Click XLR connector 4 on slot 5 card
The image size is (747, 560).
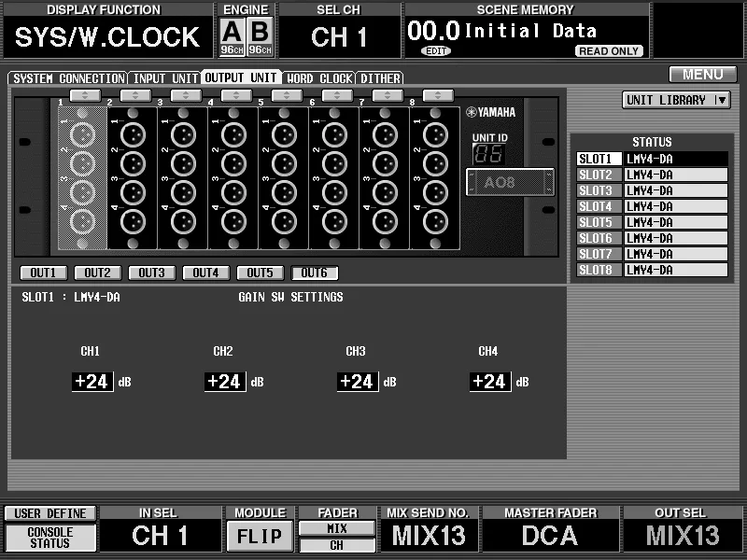[x=285, y=222]
